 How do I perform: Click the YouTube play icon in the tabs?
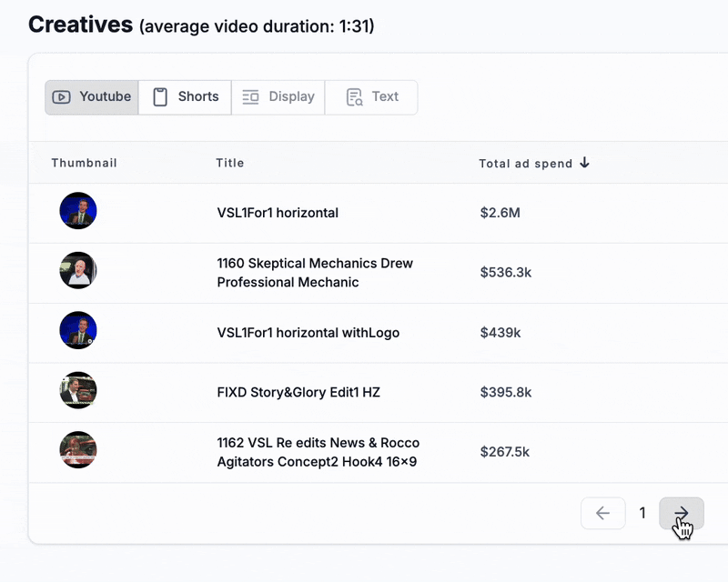(x=61, y=97)
